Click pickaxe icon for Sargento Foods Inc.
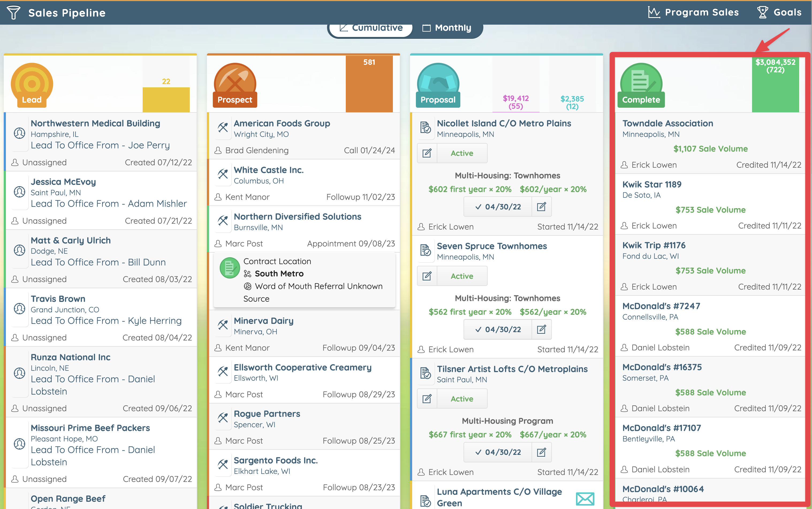812x509 pixels. tap(223, 465)
